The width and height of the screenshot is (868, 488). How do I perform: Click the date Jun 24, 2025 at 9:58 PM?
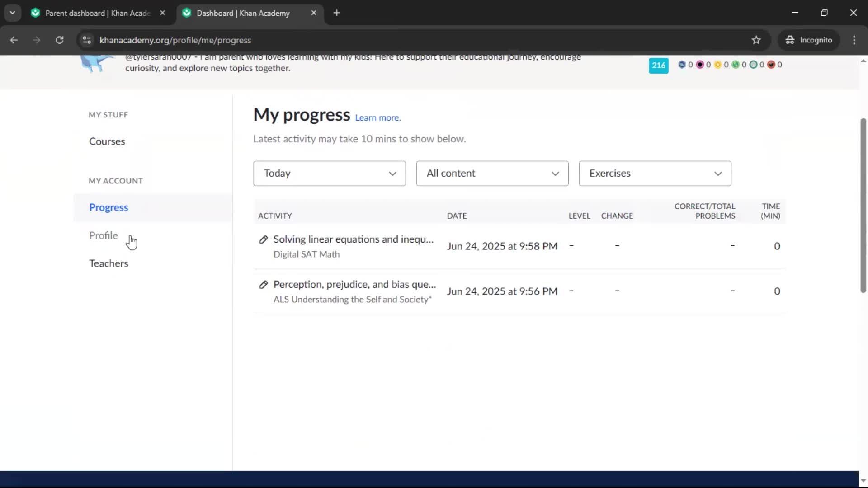point(502,246)
